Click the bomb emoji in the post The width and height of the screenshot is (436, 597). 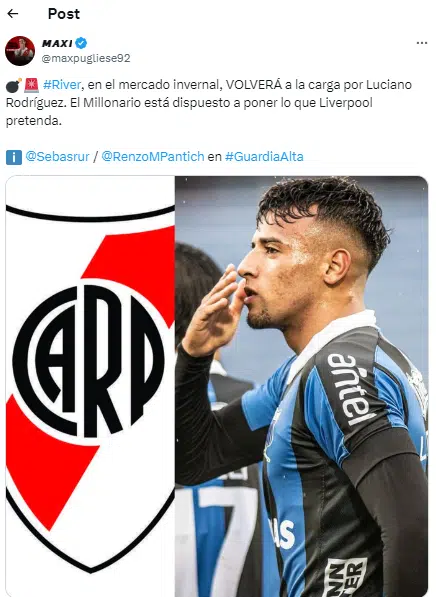pyautogui.click(x=13, y=85)
